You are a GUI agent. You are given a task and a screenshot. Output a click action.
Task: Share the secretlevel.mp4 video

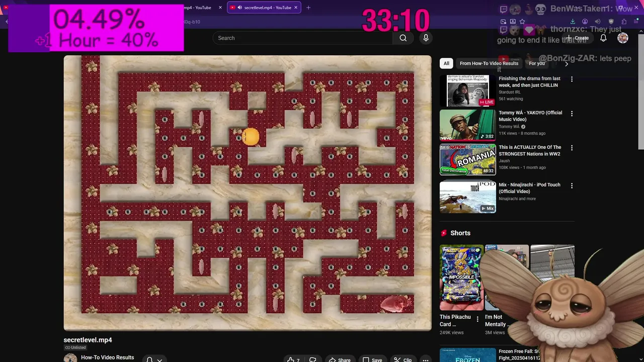tap(340, 360)
